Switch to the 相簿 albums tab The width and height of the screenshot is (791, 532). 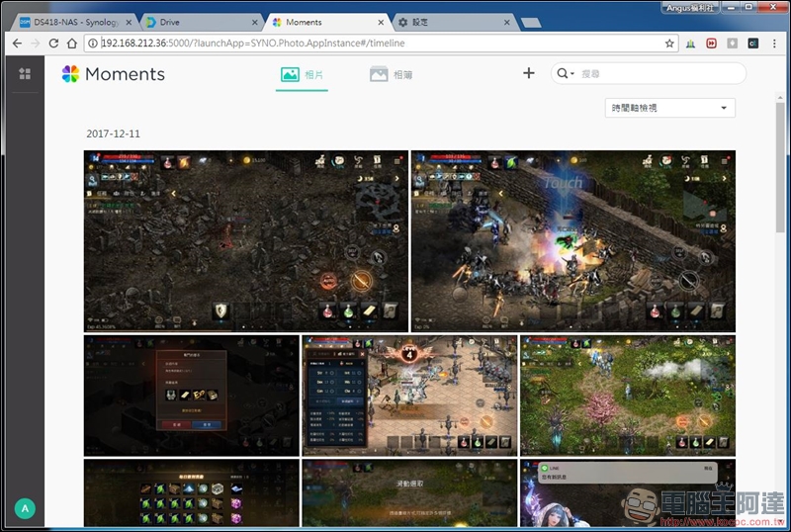tap(392, 75)
